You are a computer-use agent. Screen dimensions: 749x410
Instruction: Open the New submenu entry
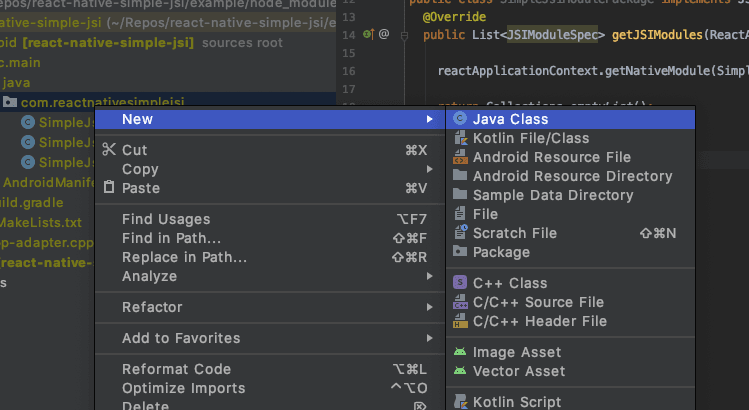pos(270,119)
